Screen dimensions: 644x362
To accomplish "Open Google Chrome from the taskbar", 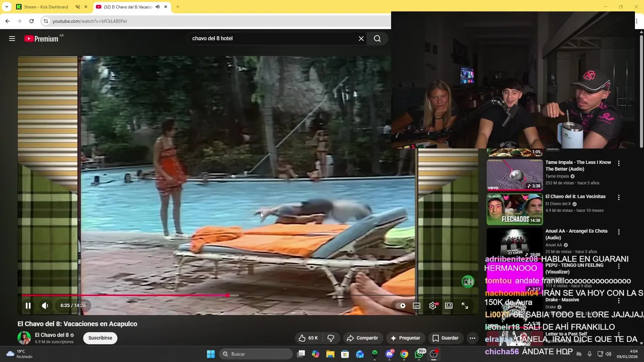I will 404,354.
